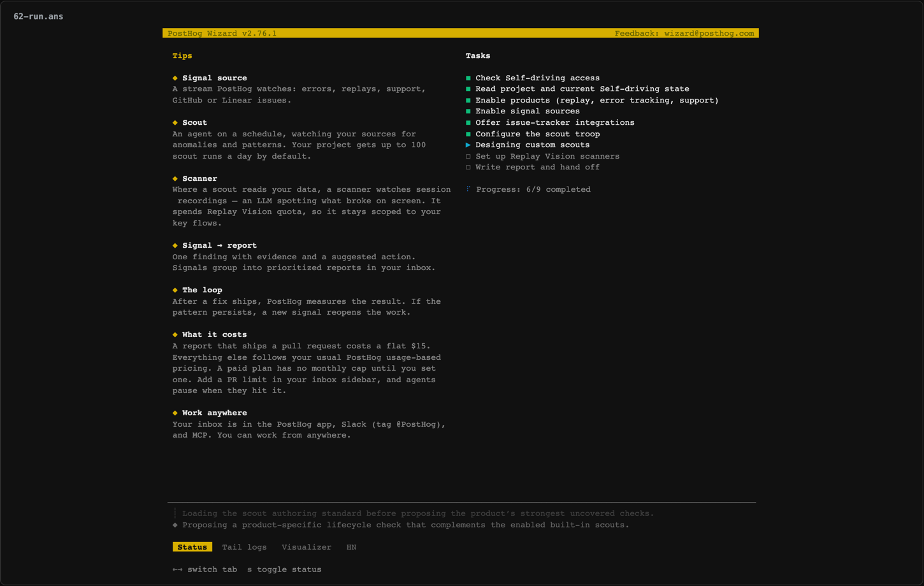Click the blue arrow beside Designing custom scouts
Screen dimensions: 924x586
[x=468, y=145]
